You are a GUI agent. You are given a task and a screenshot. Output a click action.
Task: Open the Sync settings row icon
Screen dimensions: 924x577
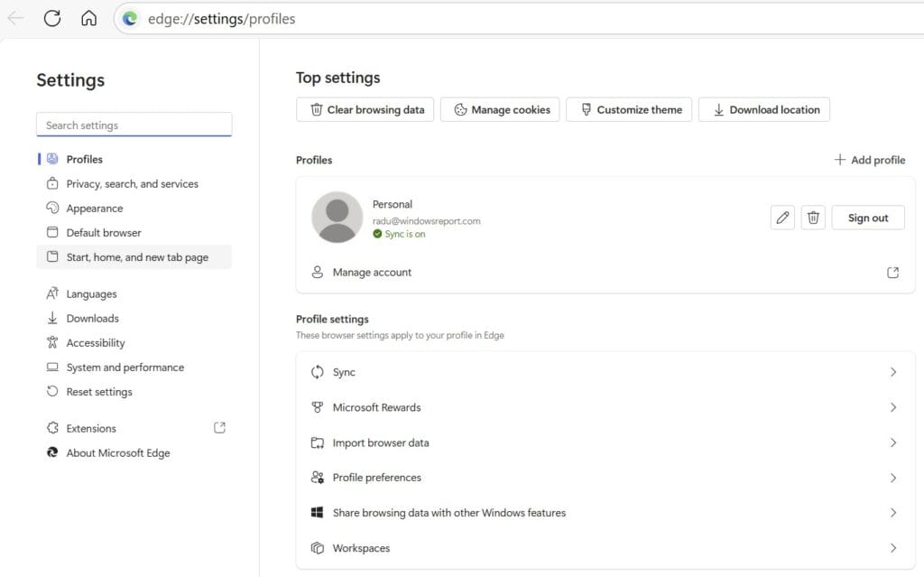click(318, 371)
